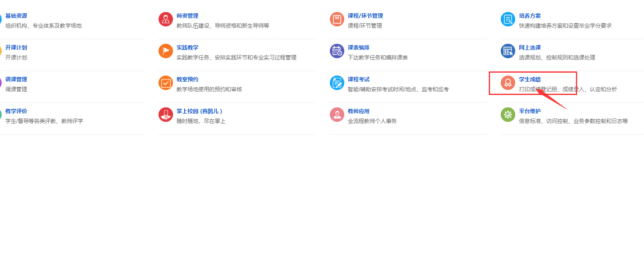This screenshot has height=256, width=644.
Task: Open the 培养方案 document search icon
Action: click(508, 19)
